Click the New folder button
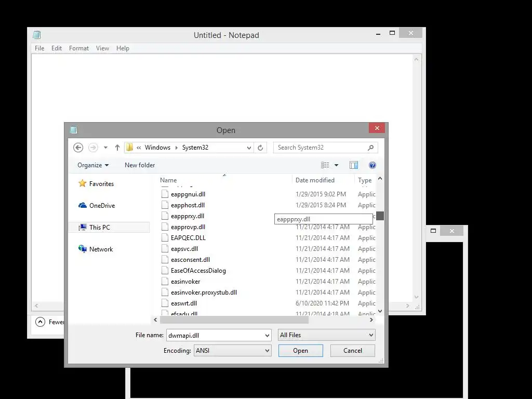The width and height of the screenshot is (532, 399). tap(140, 165)
